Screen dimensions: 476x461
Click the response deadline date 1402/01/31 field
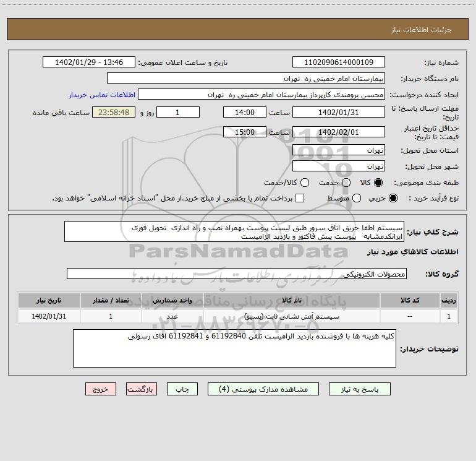coord(339,112)
